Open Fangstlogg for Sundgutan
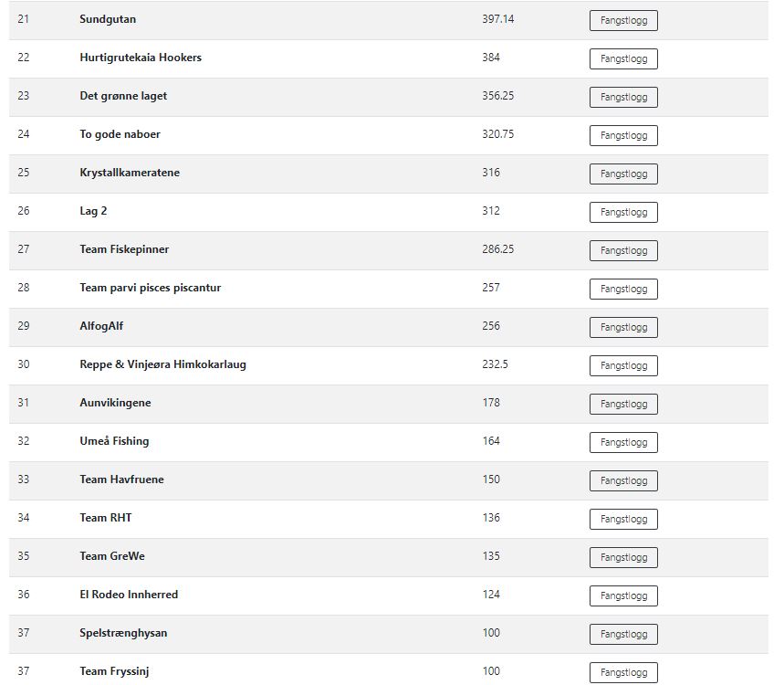Image resolution: width=784 pixels, height=685 pixels. (623, 20)
